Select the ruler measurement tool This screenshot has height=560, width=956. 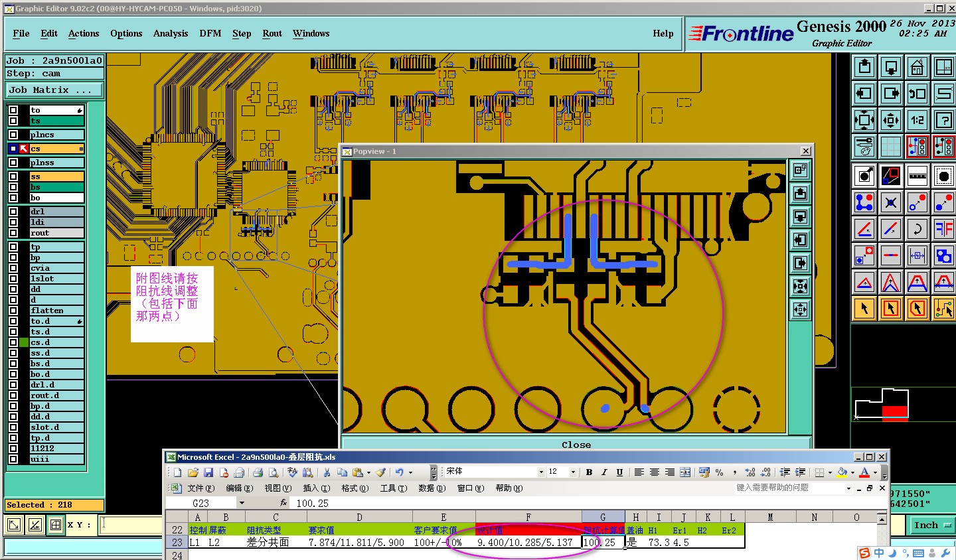(917, 176)
